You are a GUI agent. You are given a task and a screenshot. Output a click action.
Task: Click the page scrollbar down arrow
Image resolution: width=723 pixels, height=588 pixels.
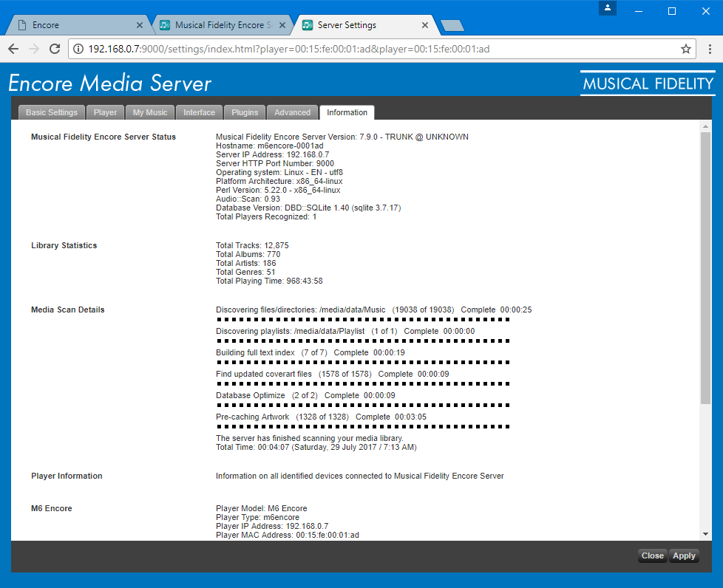705,534
